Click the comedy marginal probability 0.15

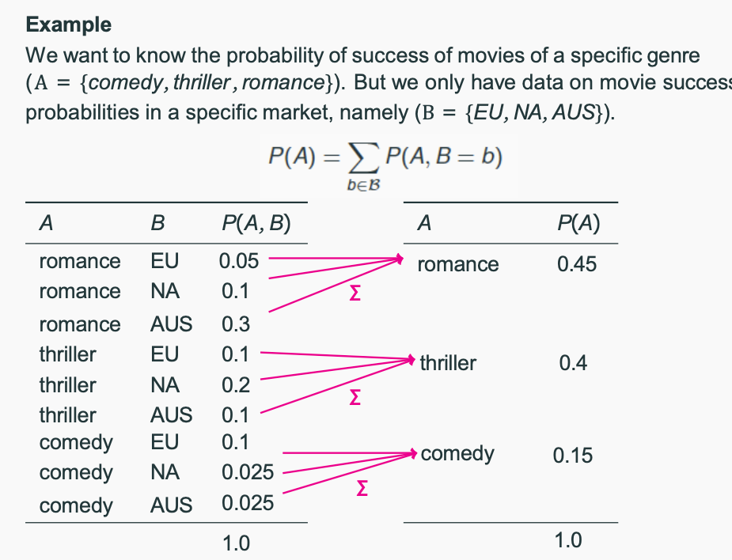[572, 455]
